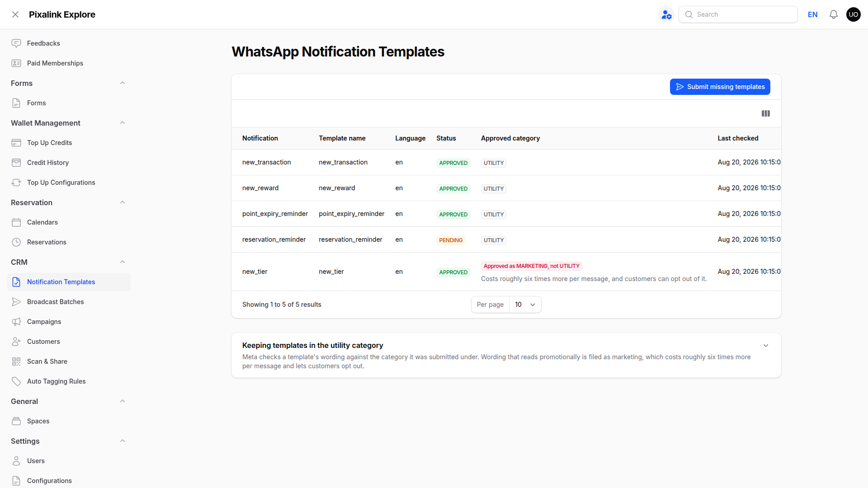Open the notifications bell
The image size is (868, 488).
834,14
